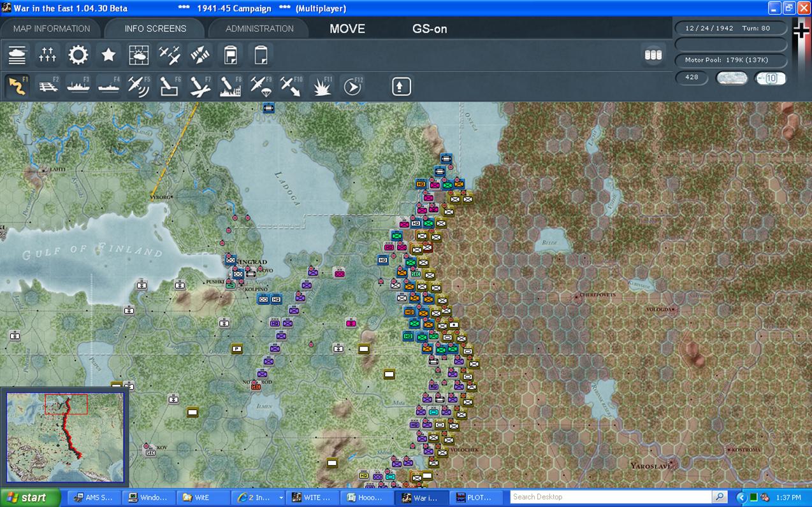Select F8 Bomb City mode
Viewport: 812px width, 507px height.
(x=231, y=86)
